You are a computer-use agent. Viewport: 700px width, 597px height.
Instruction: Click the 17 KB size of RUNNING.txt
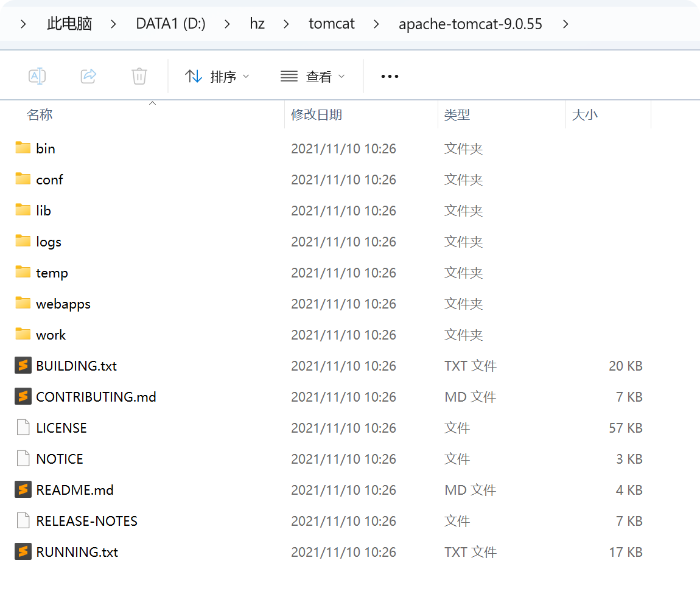[x=626, y=553]
